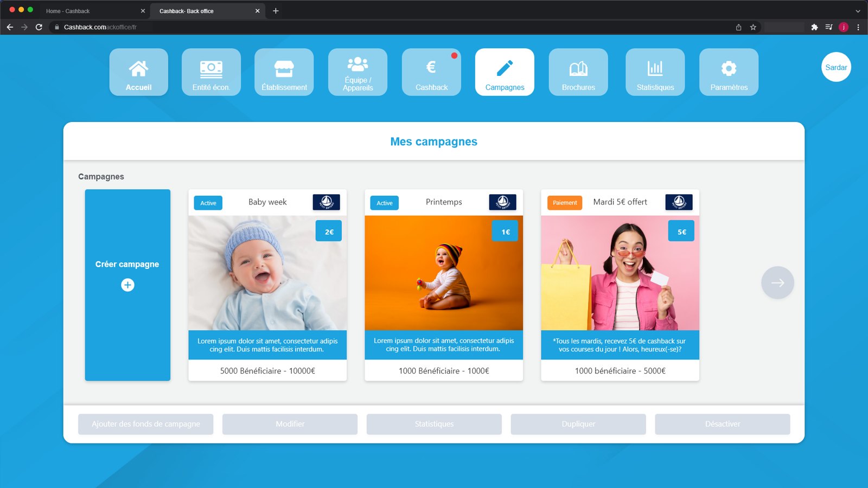Go to next campaigns with arrow

tap(777, 282)
